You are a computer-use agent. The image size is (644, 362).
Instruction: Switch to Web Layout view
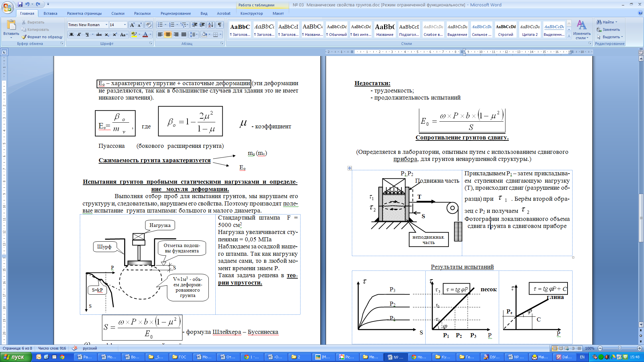pos(567,348)
